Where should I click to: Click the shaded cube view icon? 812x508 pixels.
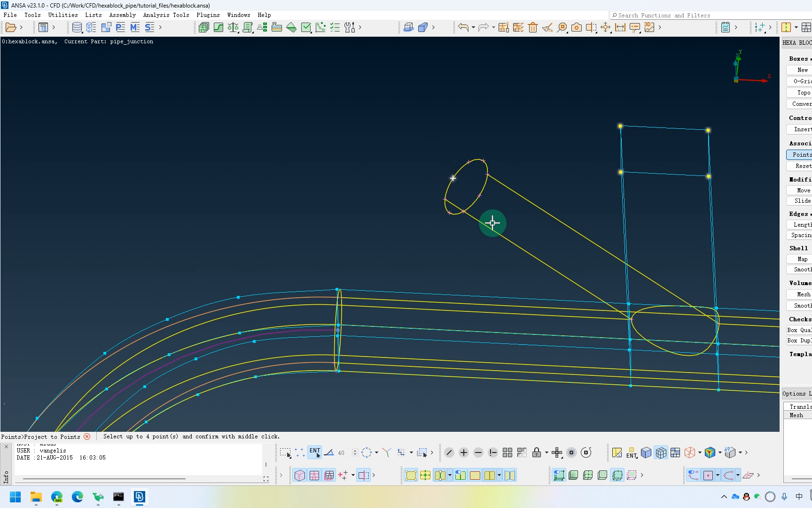tap(646, 452)
